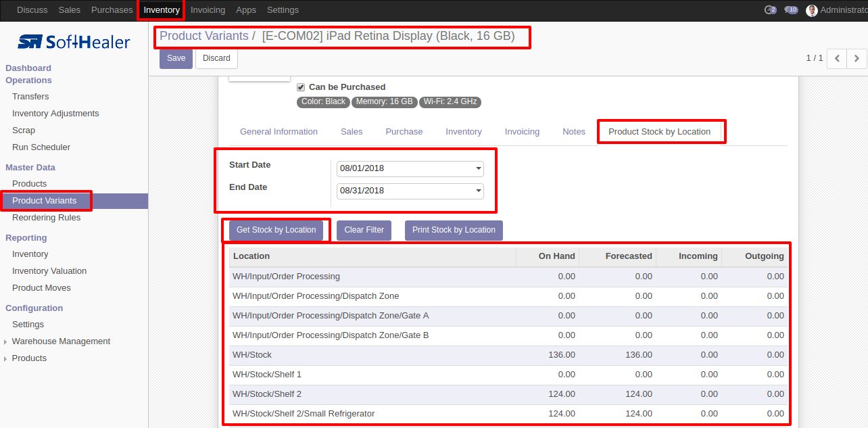Open the Inventory top menu

point(162,10)
